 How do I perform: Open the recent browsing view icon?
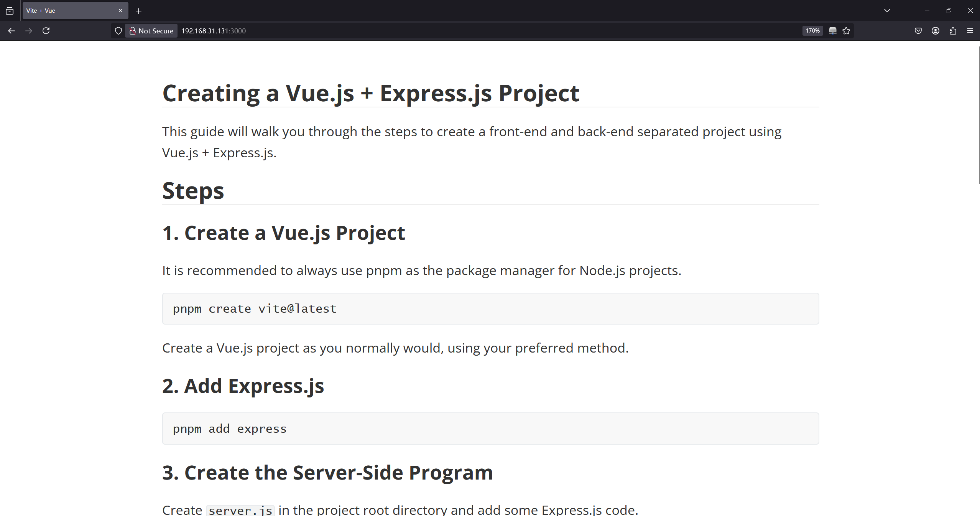(10, 11)
